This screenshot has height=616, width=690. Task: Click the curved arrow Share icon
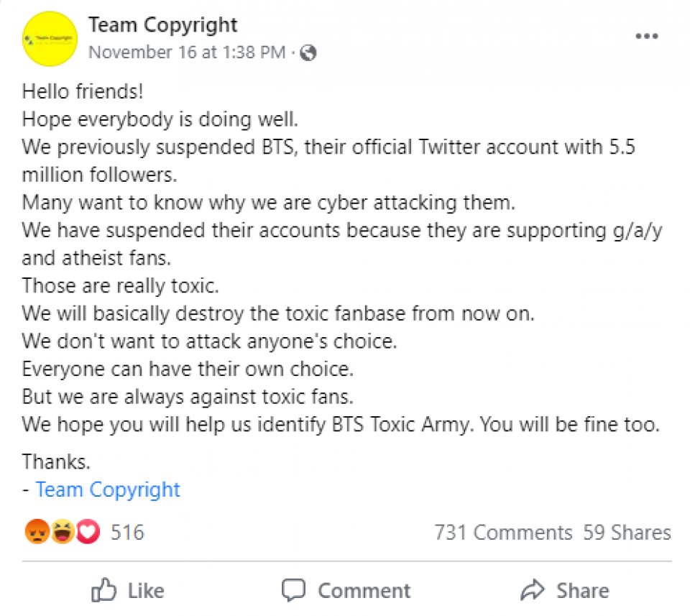[x=533, y=590]
